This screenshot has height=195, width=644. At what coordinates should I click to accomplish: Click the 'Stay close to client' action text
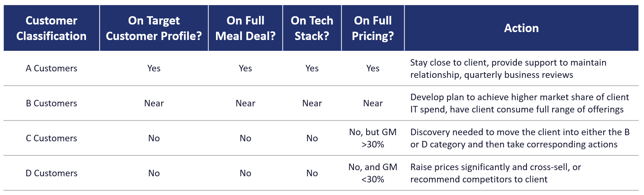pyautogui.click(x=508, y=68)
